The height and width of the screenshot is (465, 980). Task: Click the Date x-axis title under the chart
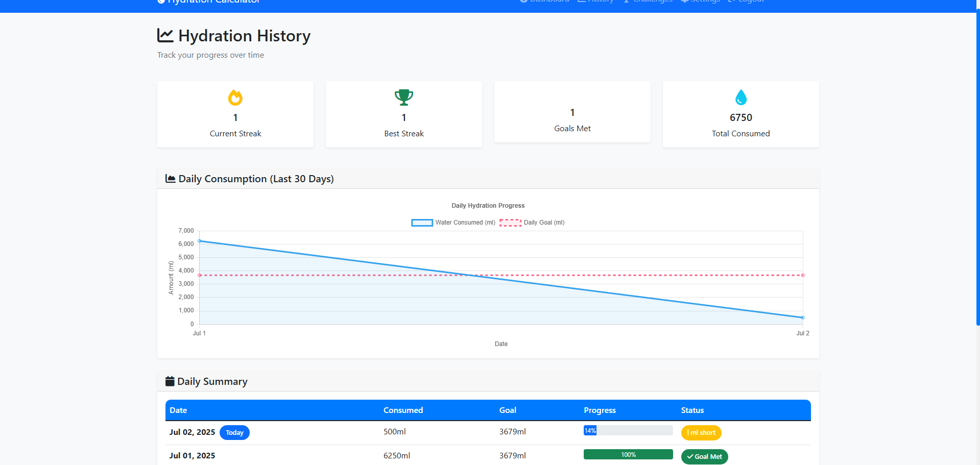[501, 344]
